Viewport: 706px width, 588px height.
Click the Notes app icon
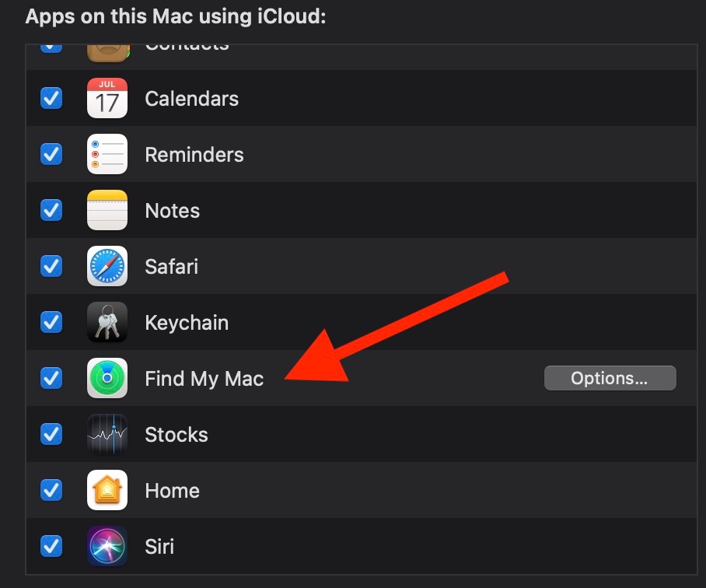click(107, 210)
